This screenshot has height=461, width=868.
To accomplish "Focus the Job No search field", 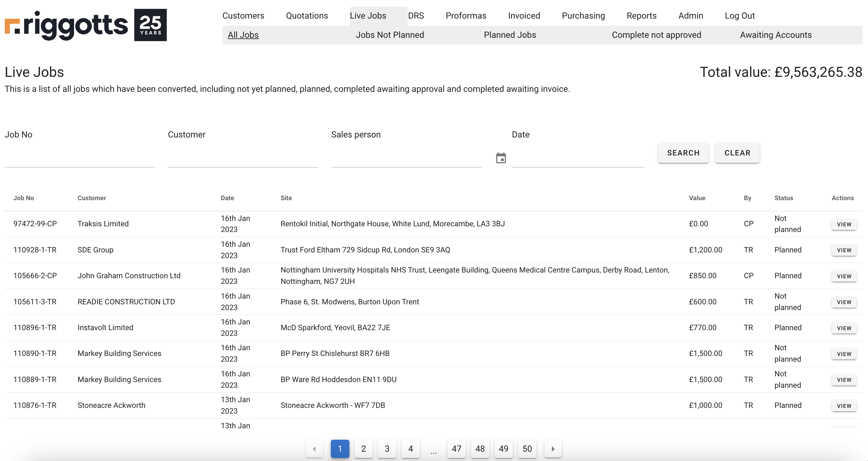I will click(x=79, y=158).
